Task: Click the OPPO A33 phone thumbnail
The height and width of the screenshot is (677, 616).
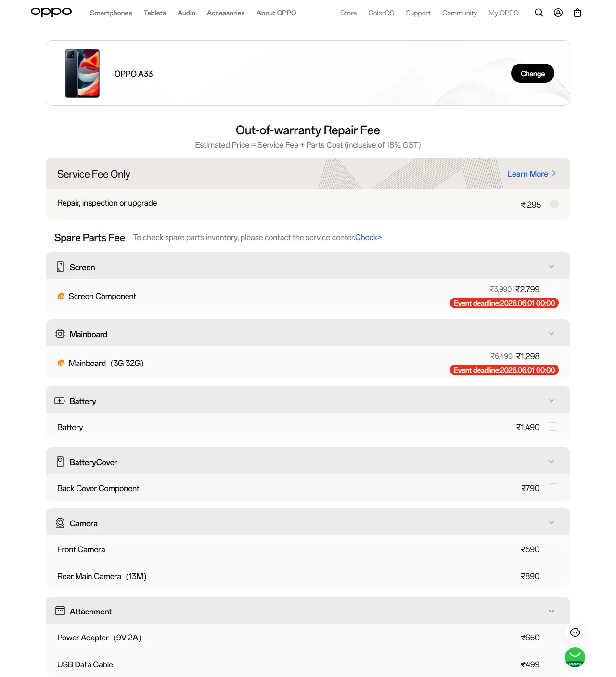Action: 82,73
